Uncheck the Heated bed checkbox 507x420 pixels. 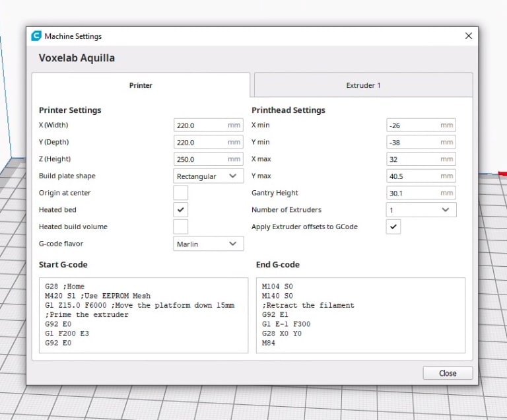click(x=180, y=210)
